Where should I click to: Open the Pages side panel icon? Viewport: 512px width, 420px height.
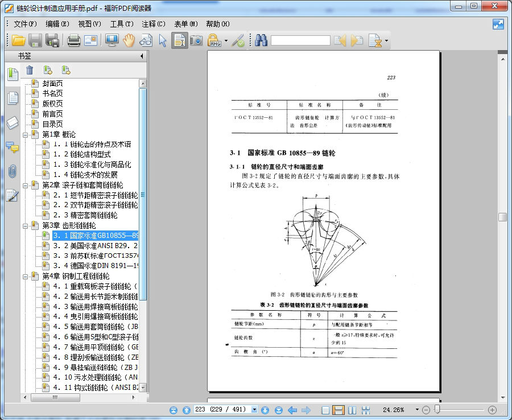(13, 98)
